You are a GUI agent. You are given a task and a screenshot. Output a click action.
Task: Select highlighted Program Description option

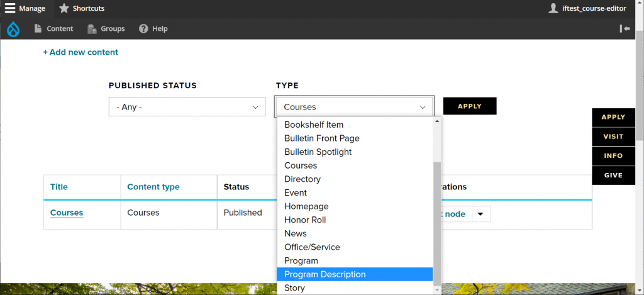click(x=355, y=274)
